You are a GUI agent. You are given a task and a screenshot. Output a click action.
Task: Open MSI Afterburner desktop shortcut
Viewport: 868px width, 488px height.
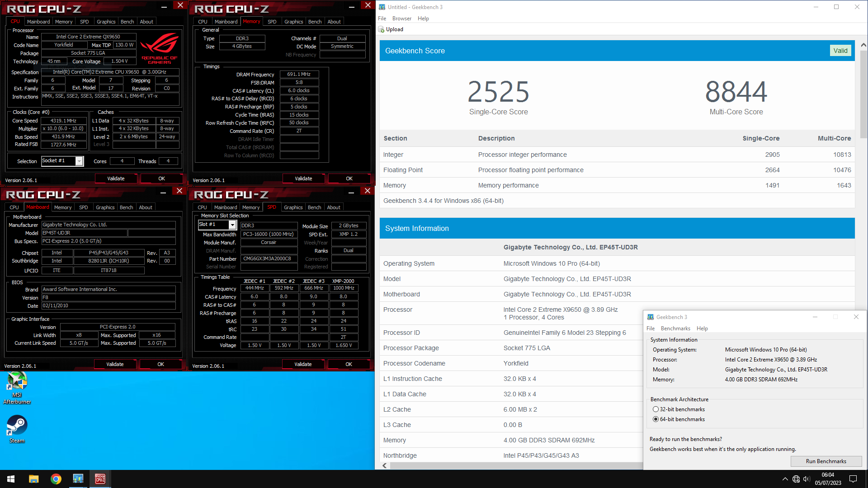coord(17,388)
